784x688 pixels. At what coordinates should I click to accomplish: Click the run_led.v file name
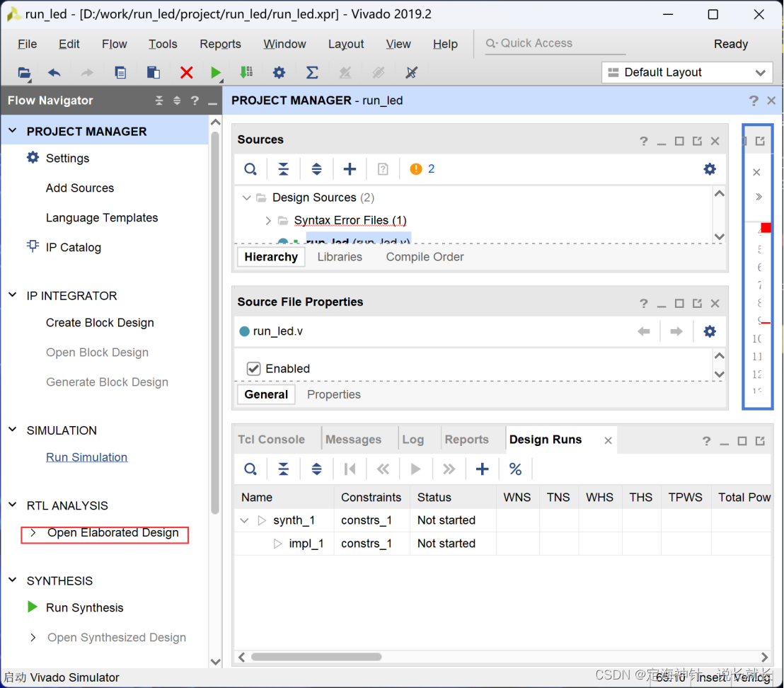point(278,331)
